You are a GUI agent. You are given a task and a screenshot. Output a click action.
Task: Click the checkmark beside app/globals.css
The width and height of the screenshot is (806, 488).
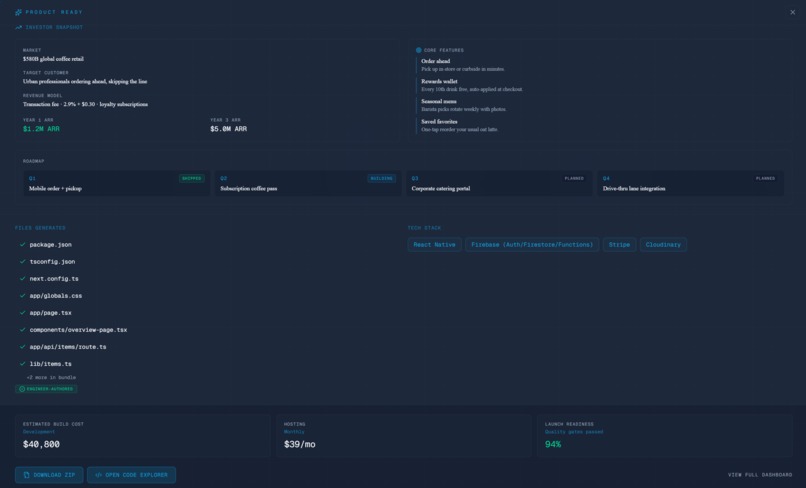[23, 296]
